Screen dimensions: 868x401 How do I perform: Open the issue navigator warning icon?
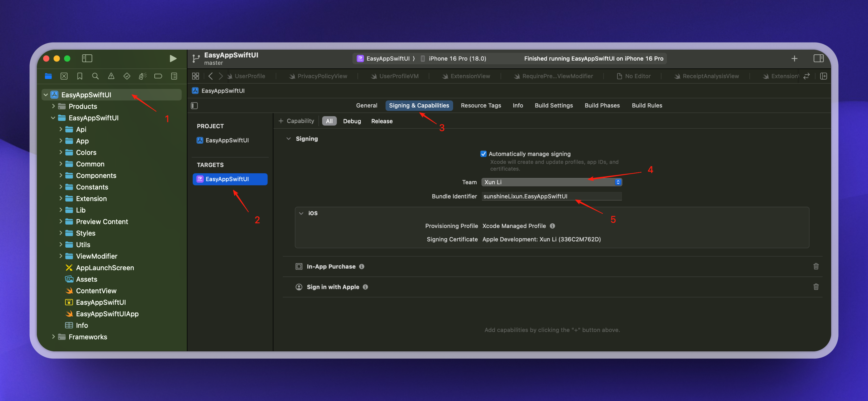pos(111,76)
